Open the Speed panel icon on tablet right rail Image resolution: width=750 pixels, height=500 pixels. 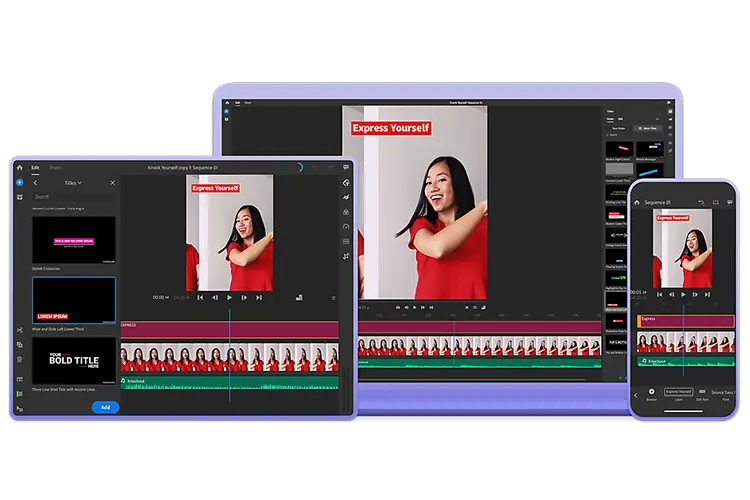click(x=346, y=226)
